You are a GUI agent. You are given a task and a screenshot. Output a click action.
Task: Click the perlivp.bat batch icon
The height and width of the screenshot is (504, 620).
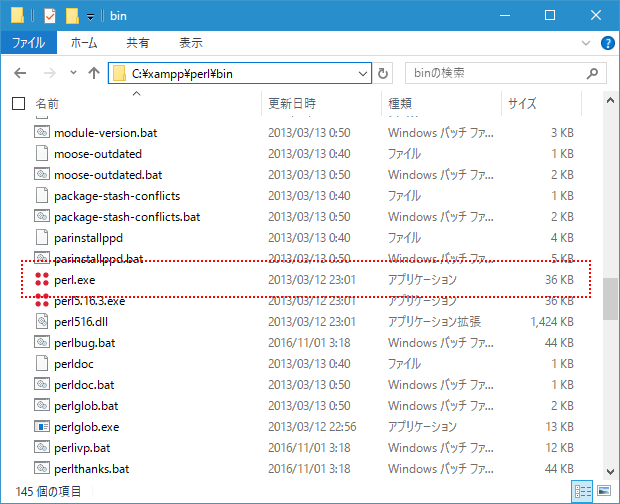(42, 447)
